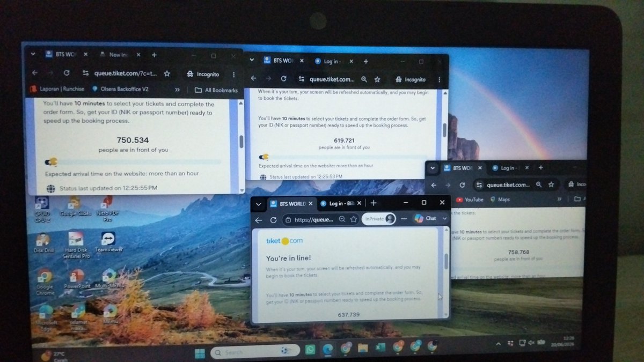Screen dimensions: 644x362
Task: Open File Explorer from the taskbar
Action: coord(363,348)
